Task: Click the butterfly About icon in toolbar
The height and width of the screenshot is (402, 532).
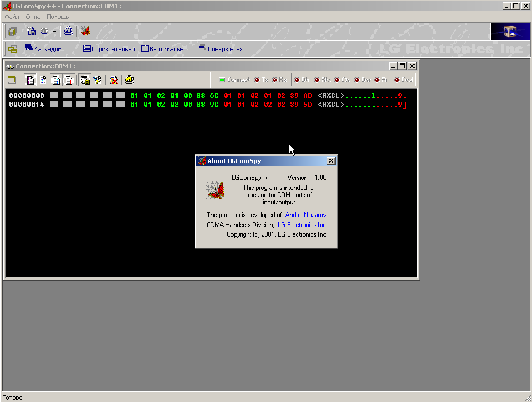Action: click(x=85, y=31)
